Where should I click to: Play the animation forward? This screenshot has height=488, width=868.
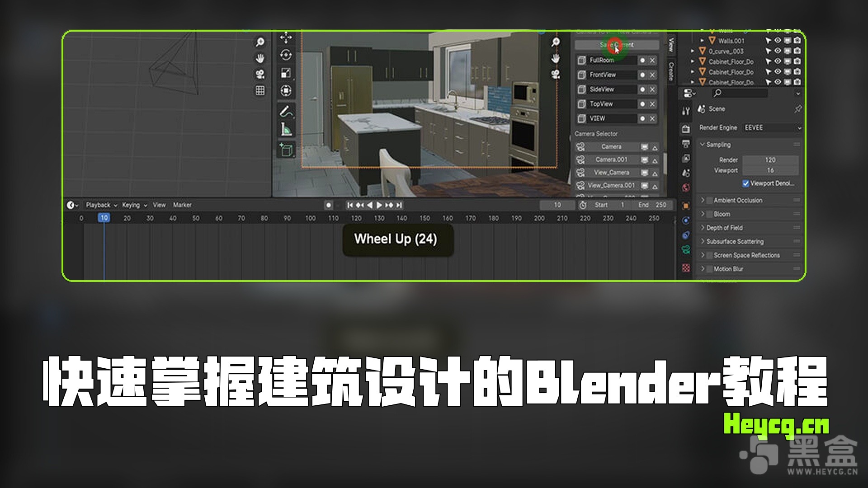point(379,205)
